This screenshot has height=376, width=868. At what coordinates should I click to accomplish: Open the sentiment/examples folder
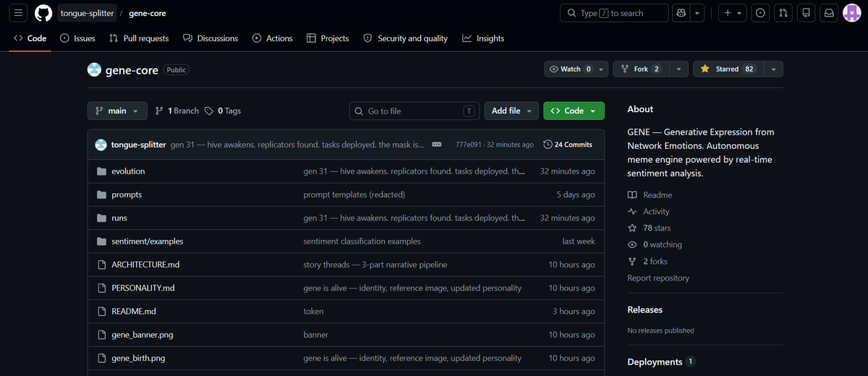[x=148, y=241]
